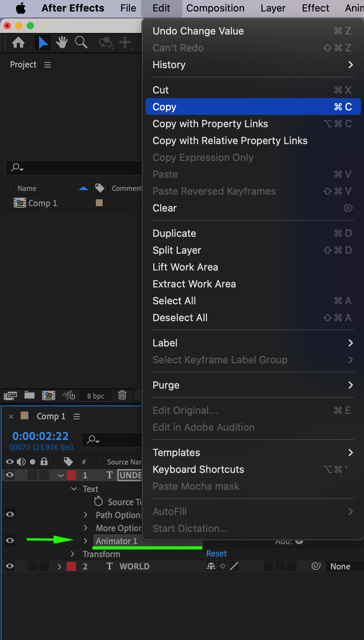The height and width of the screenshot is (640, 364).
Task: Open Keyboard Shortcuts from the Edit menu
Action: pyautogui.click(x=253, y=469)
